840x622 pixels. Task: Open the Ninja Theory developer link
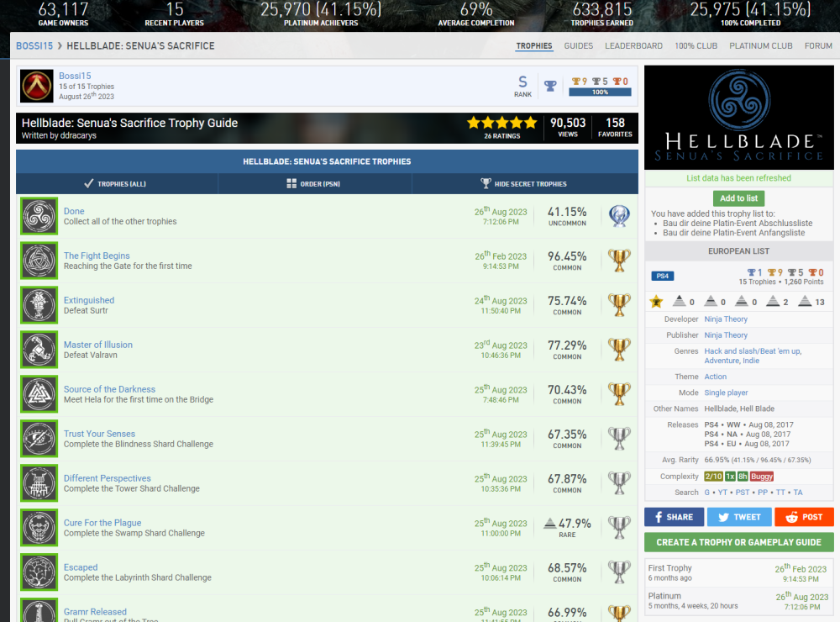tap(726, 319)
